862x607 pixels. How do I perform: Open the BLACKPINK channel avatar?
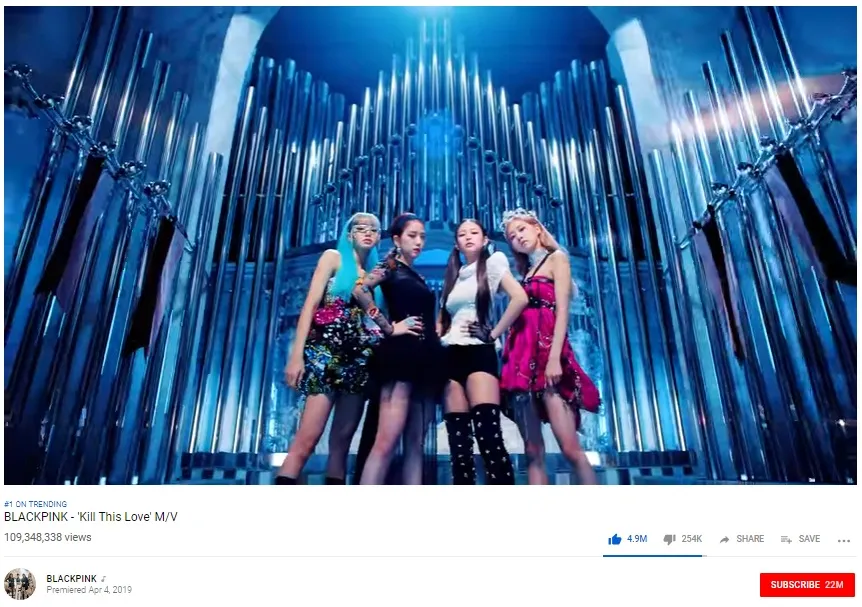20,584
